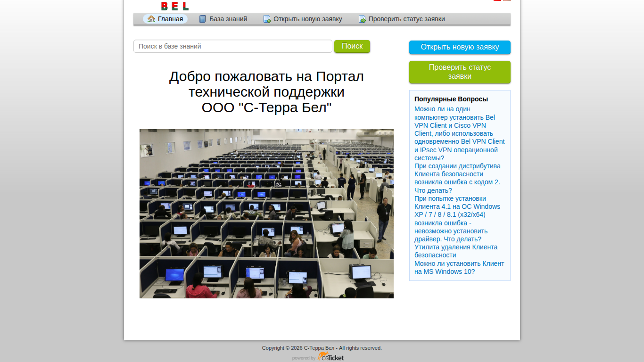Click the Популярные Вопросы heading
The width and height of the screenshot is (644, 362).
coord(451,99)
